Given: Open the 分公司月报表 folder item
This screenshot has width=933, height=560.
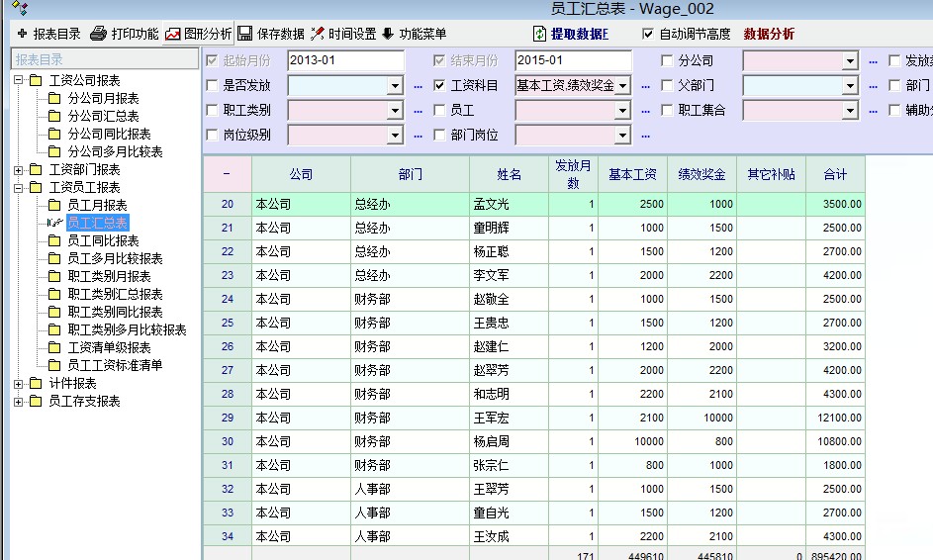Looking at the screenshot, I should [x=103, y=98].
